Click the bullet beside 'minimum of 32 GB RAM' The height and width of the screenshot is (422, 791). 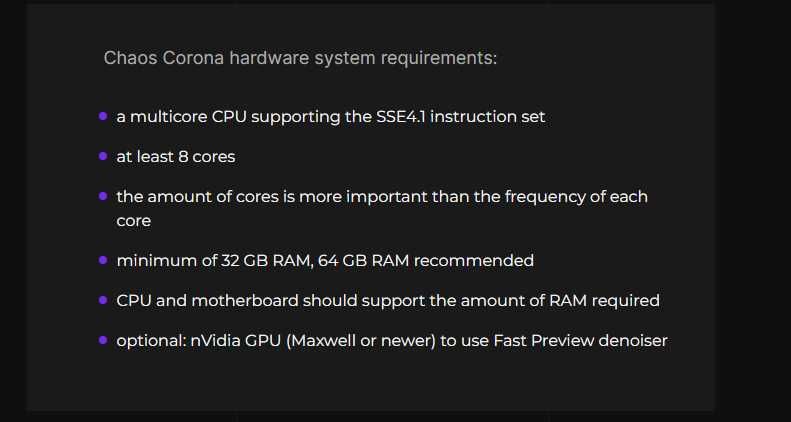[x=103, y=260]
